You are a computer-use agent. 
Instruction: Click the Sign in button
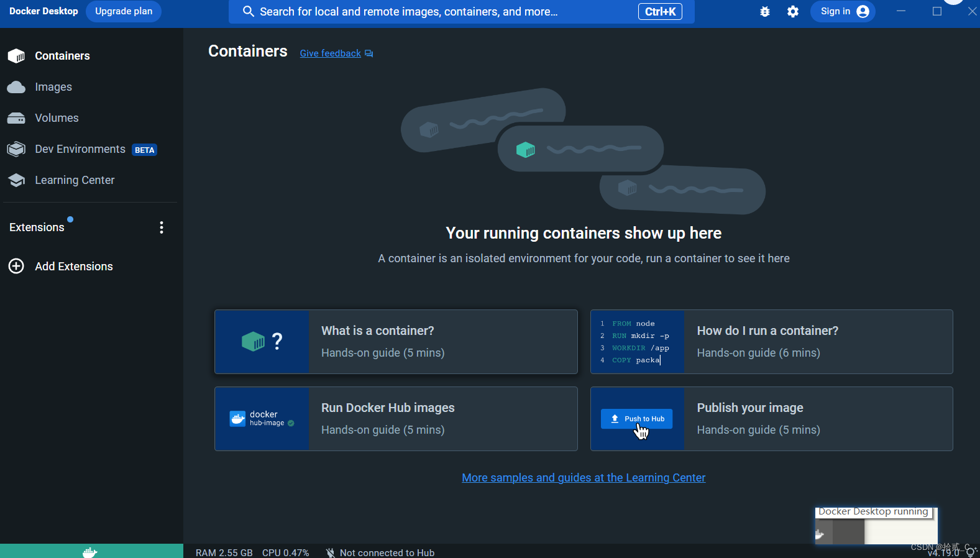pyautogui.click(x=843, y=11)
